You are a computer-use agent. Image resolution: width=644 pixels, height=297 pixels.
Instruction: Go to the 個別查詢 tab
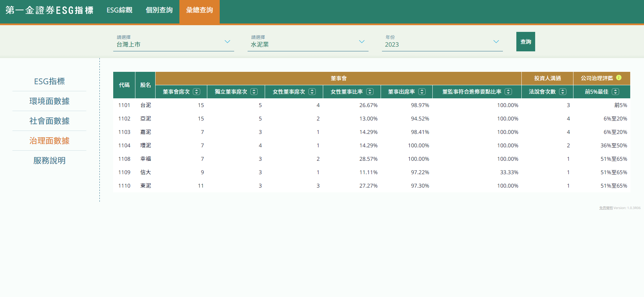pos(159,10)
